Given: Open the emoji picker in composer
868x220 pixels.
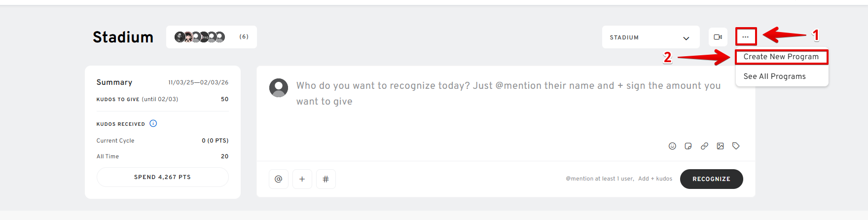Looking at the screenshot, I should [672, 146].
